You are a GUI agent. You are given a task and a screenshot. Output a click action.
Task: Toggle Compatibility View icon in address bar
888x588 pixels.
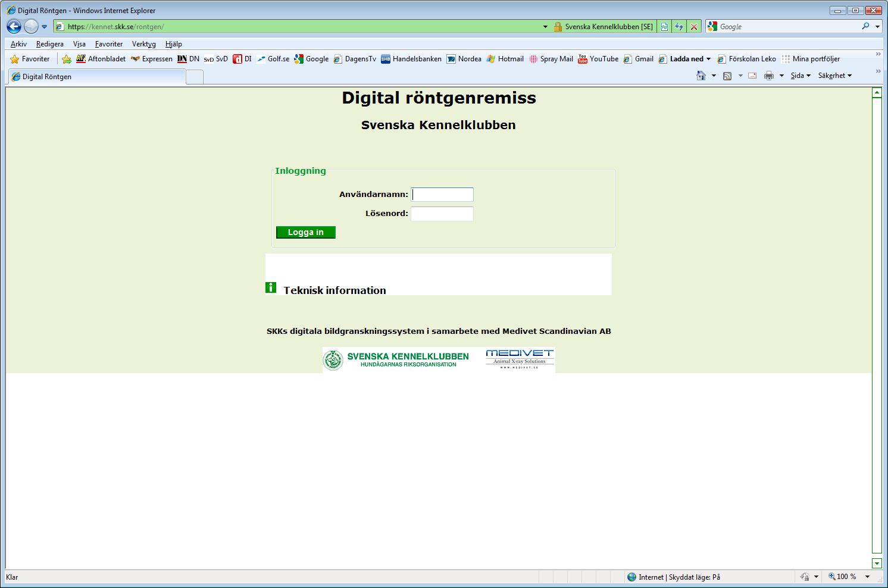(x=664, y=27)
